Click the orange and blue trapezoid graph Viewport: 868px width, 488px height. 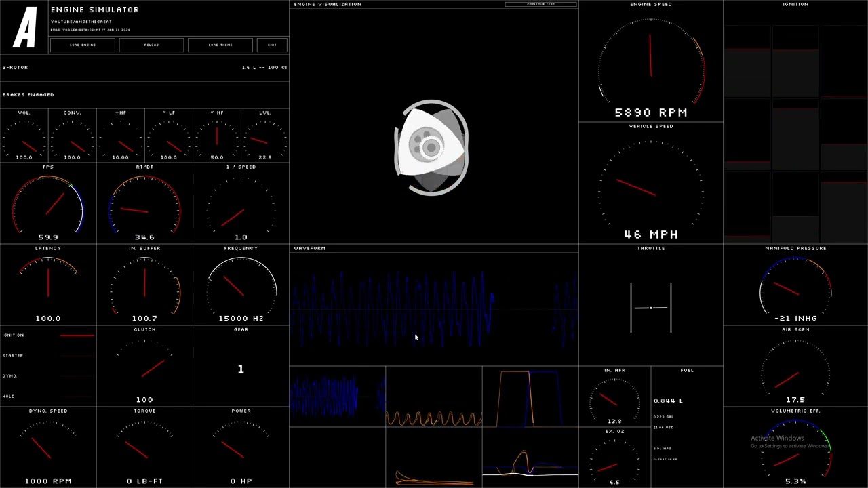point(530,396)
